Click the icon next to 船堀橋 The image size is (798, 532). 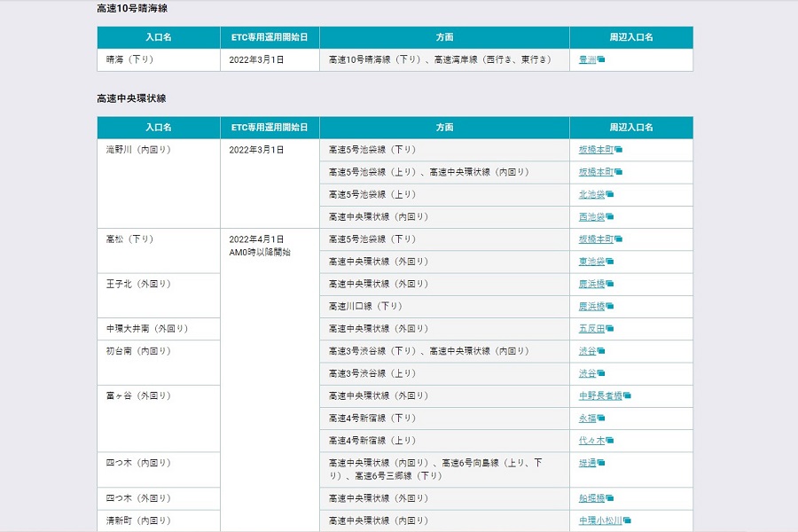coord(608,498)
